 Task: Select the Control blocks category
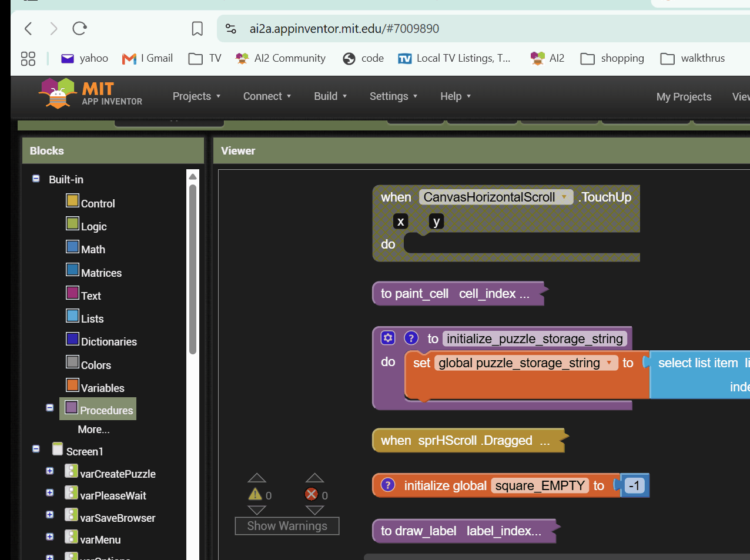(x=91, y=202)
